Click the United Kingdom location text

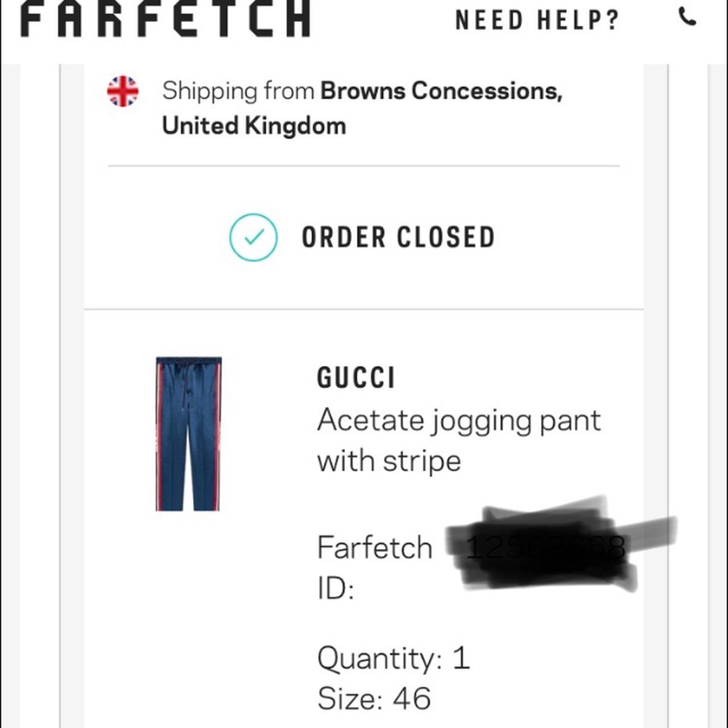(x=254, y=125)
